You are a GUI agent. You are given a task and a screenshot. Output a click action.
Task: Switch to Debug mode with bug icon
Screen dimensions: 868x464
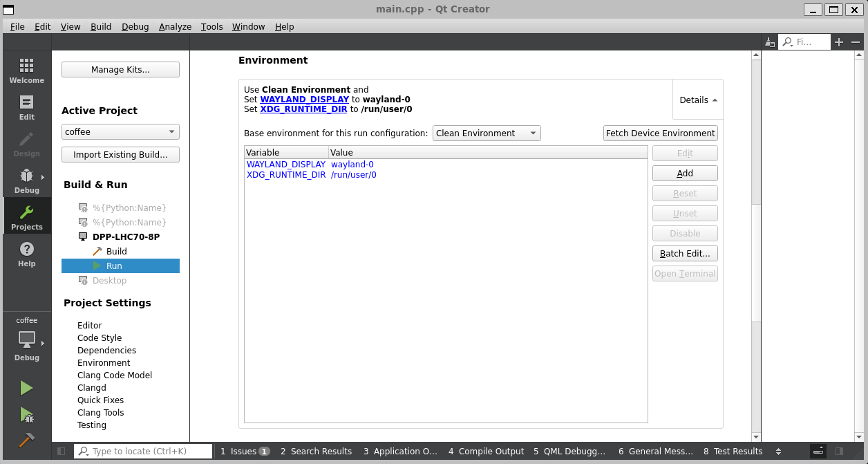[x=26, y=180]
